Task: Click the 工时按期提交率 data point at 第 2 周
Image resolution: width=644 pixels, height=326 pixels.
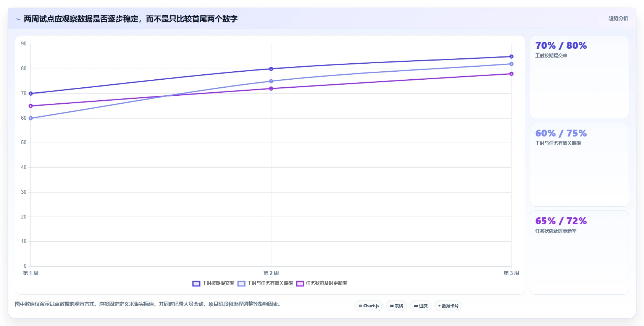Action: [x=271, y=69]
